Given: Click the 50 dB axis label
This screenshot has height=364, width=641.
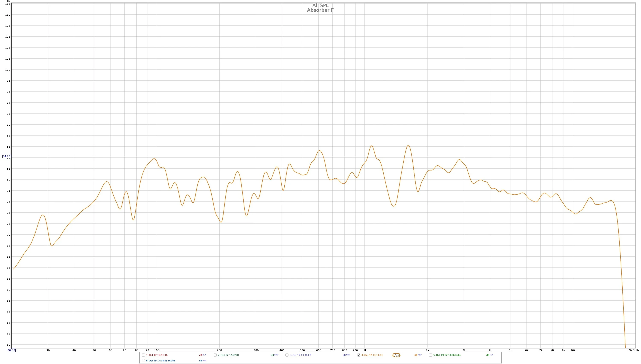Looking at the screenshot, I should click(9, 345).
